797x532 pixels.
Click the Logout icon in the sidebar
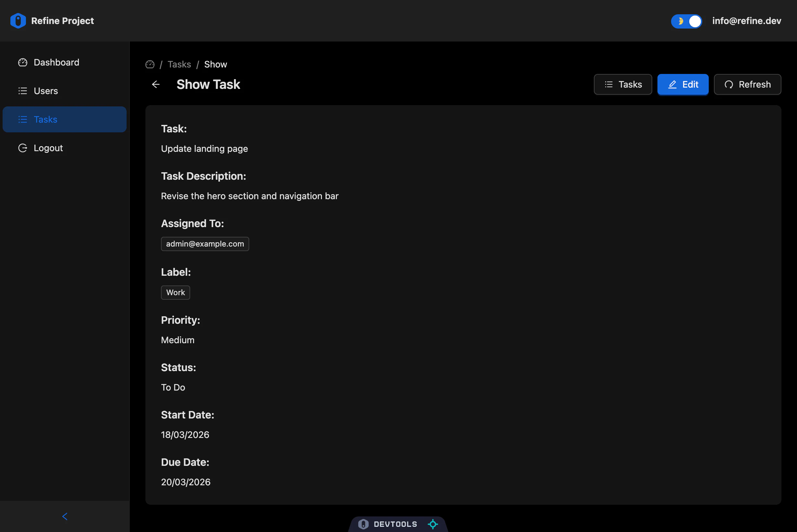(22, 148)
